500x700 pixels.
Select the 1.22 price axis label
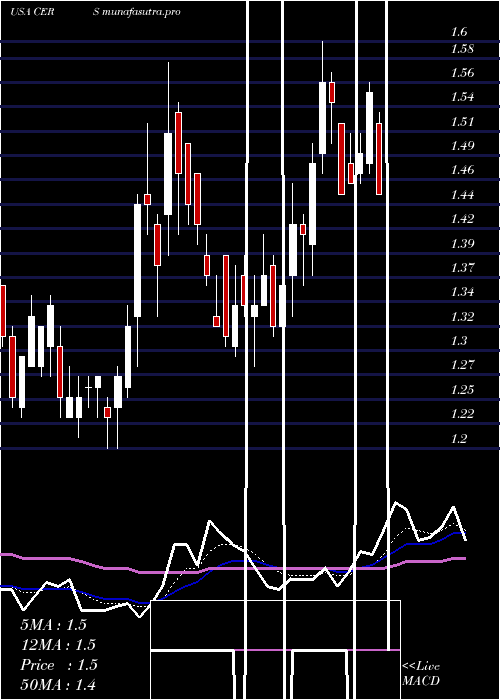(x=463, y=413)
